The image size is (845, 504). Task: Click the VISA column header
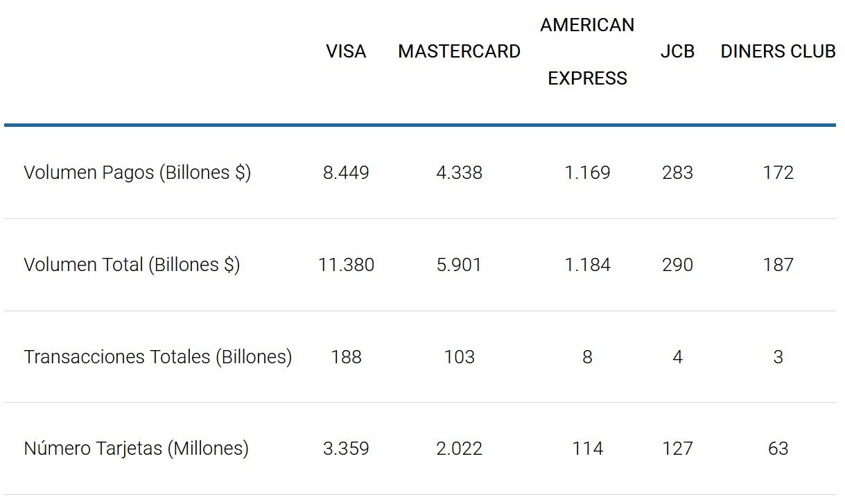click(x=346, y=52)
